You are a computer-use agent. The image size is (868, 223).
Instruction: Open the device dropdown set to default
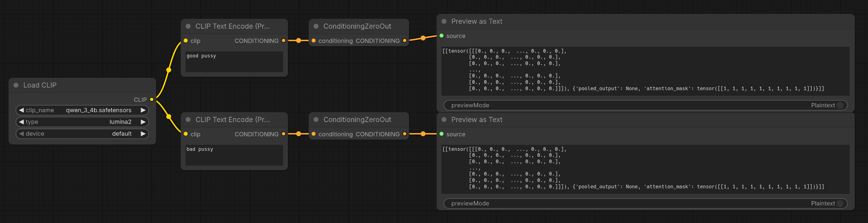82,134
